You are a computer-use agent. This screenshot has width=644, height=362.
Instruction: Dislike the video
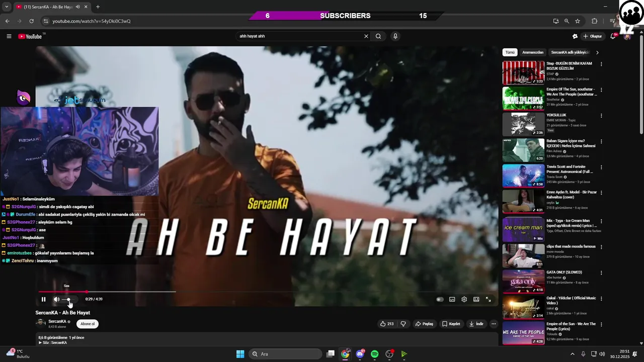403,324
